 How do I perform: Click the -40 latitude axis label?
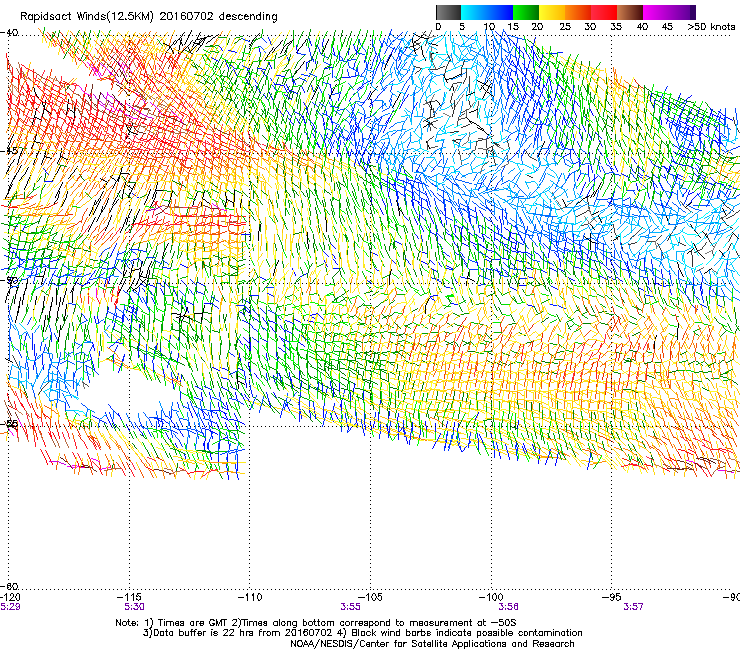click(x=9, y=33)
